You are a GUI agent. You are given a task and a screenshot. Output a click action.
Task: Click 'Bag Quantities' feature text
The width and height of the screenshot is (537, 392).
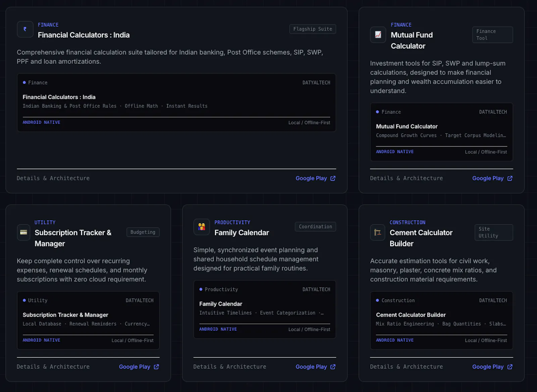pos(461,324)
